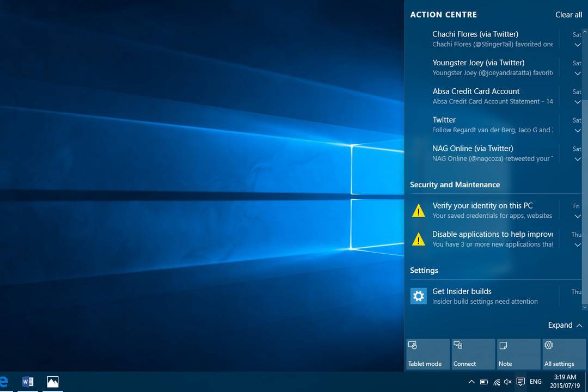The height and width of the screenshot is (392, 588).
Task: Open the Photos app on taskbar
Action: pyautogui.click(x=53, y=382)
